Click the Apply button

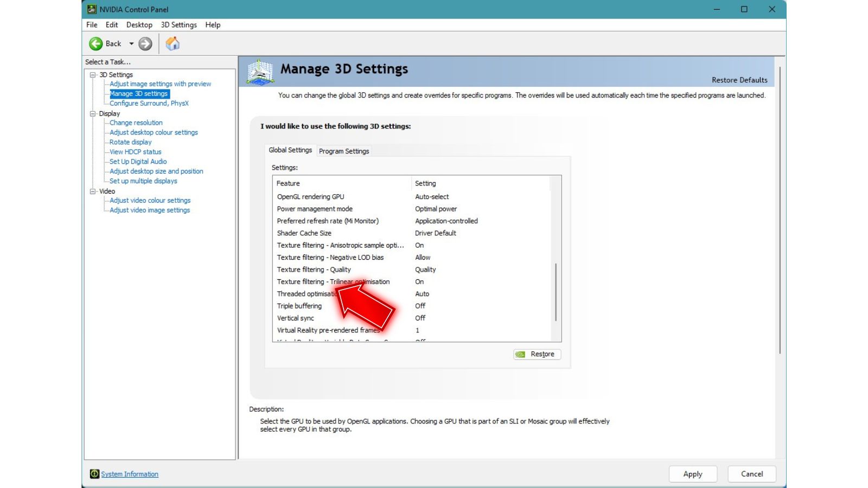(693, 474)
